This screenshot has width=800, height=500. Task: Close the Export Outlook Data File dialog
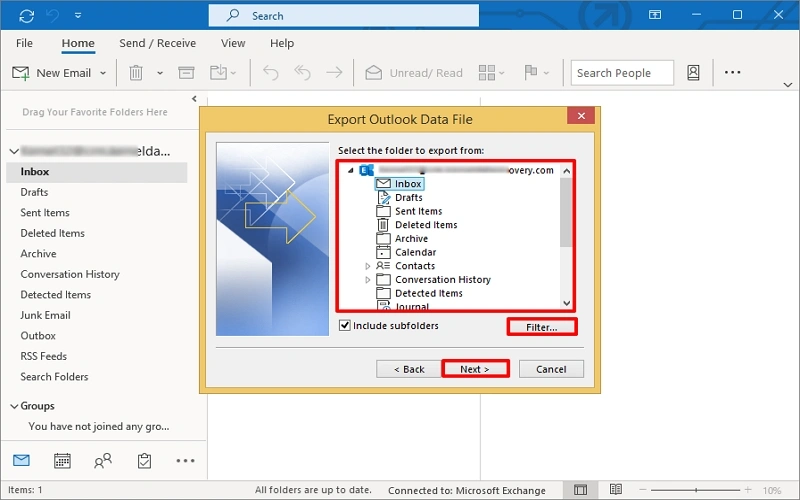point(581,116)
